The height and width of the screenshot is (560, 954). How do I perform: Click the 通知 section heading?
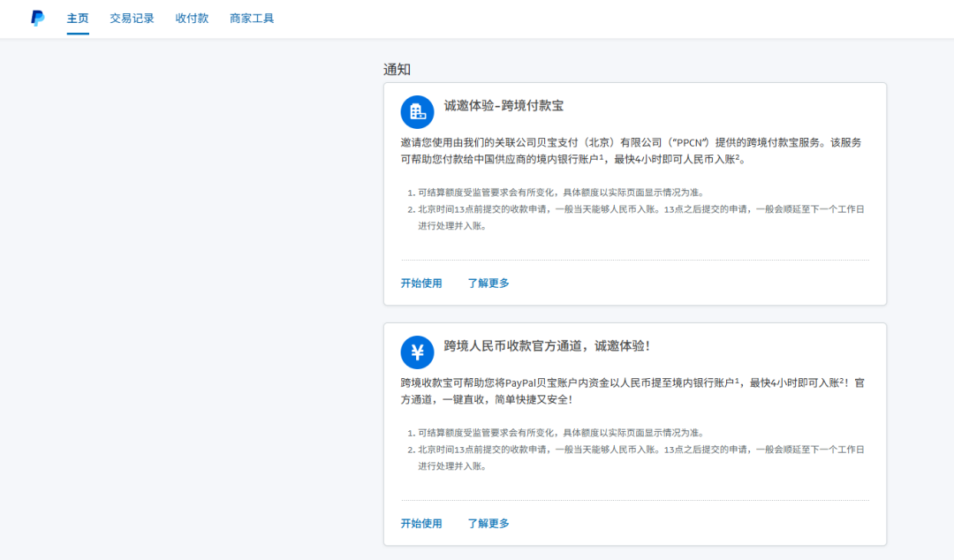tap(397, 70)
